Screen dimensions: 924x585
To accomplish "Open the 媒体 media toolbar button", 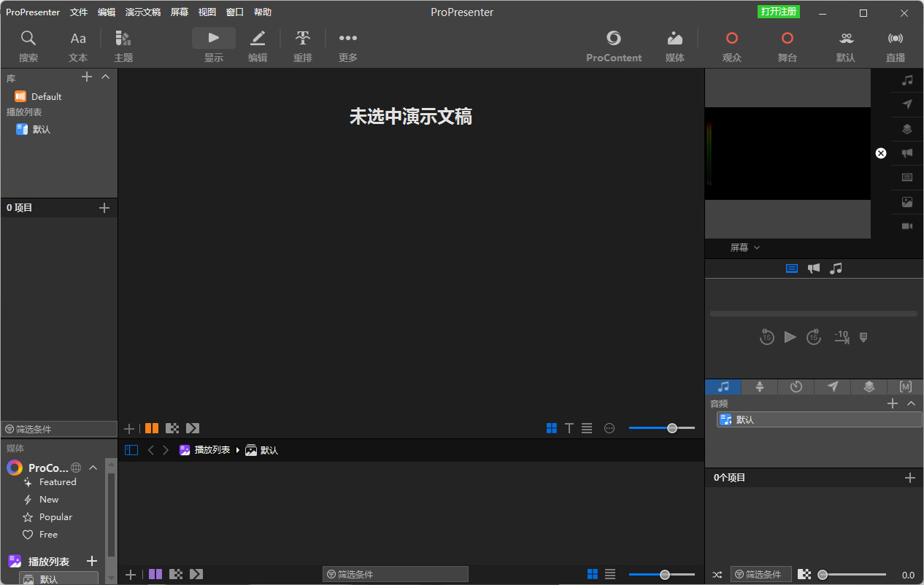I will pyautogui.click(x=675, y=47).
